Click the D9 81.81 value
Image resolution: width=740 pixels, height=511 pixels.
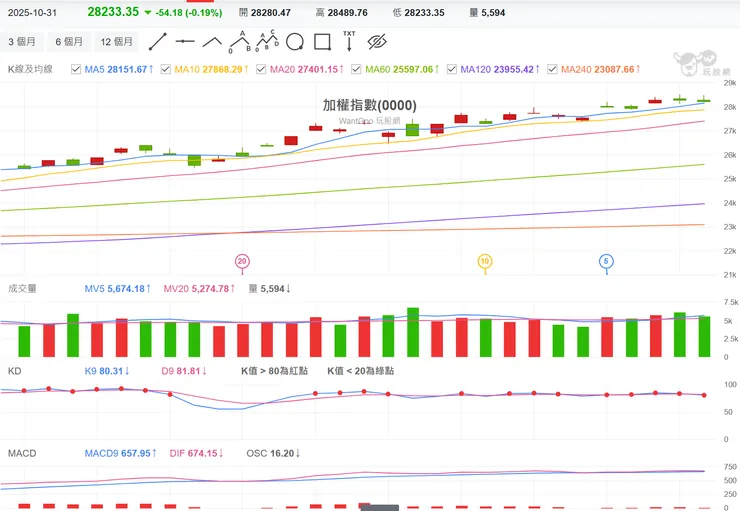tap(184, 371)
